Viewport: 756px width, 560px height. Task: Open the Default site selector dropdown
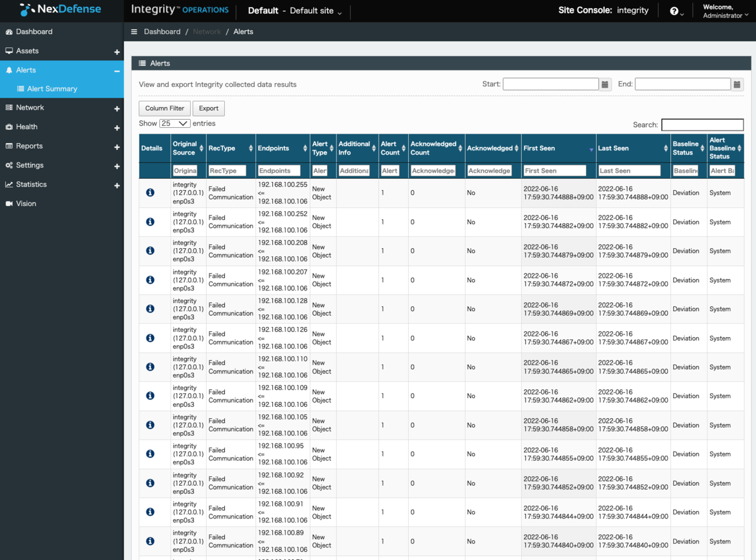point(295,11)
